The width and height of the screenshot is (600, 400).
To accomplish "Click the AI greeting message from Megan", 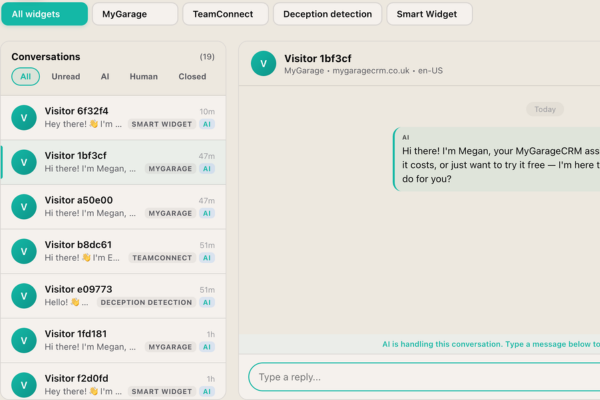I will (497, 159).
